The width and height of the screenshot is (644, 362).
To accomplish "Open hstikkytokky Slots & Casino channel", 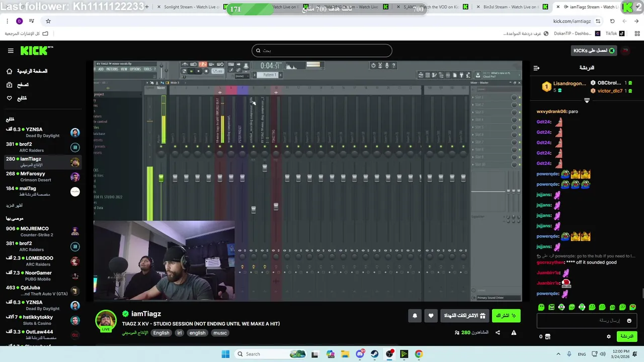I will click(43, 320).
